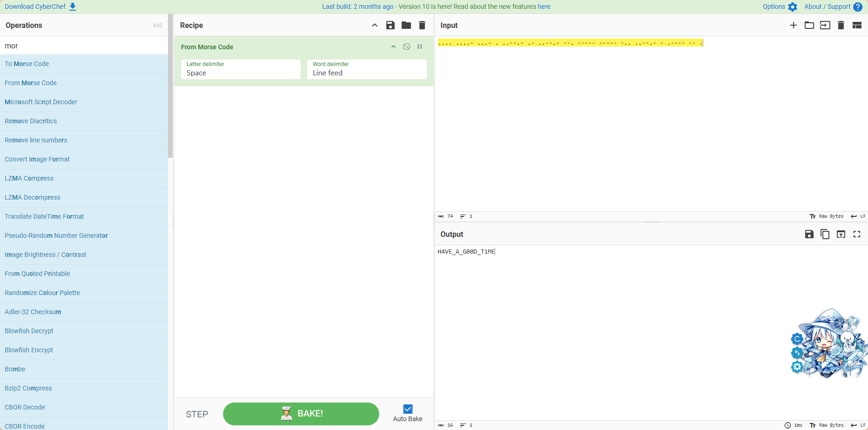Save the current recipe
Viewport: 868px width, 430px height.
[x=390, y=25]
